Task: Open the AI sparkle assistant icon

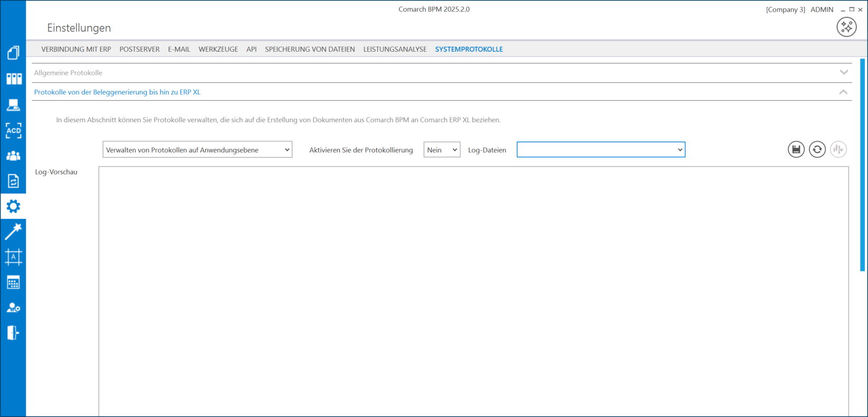Action: tap(846, 27)
